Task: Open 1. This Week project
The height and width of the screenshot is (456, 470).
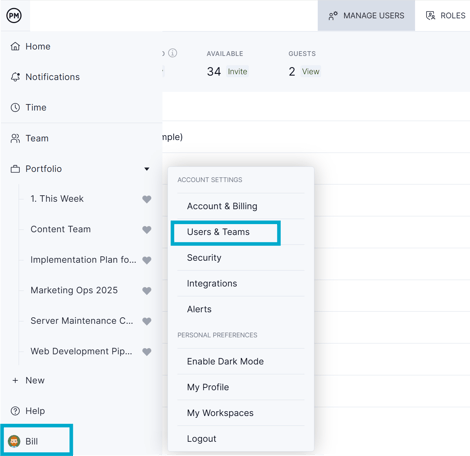Action: 57,199
